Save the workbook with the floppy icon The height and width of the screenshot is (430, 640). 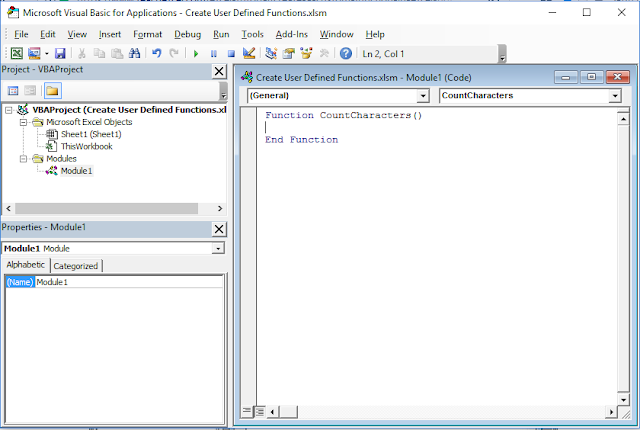tap(60, 53)
